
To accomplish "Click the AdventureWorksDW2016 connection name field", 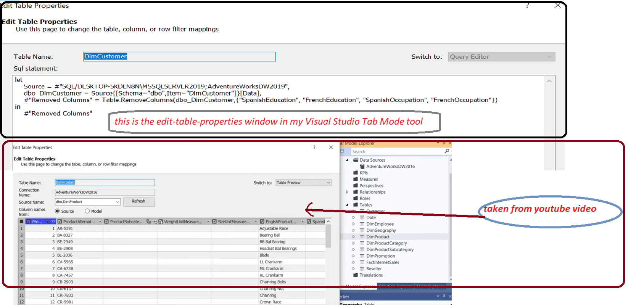I will (x=105, y=192).
